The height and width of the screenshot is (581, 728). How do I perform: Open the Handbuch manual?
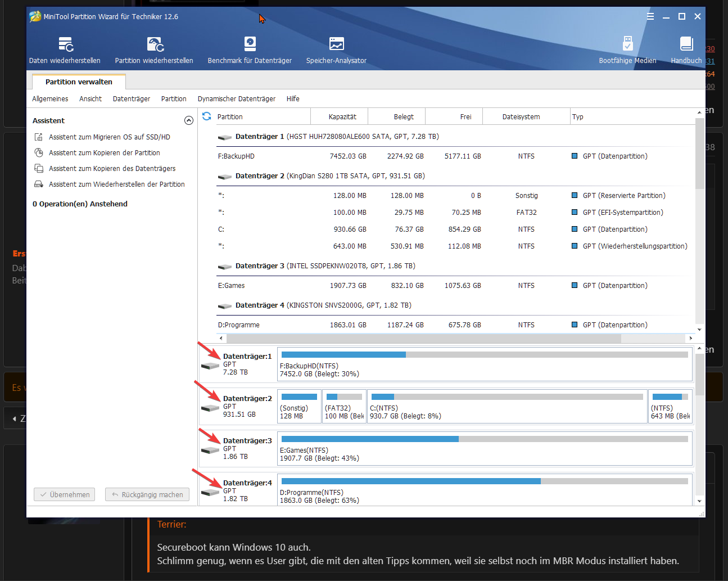686,49
